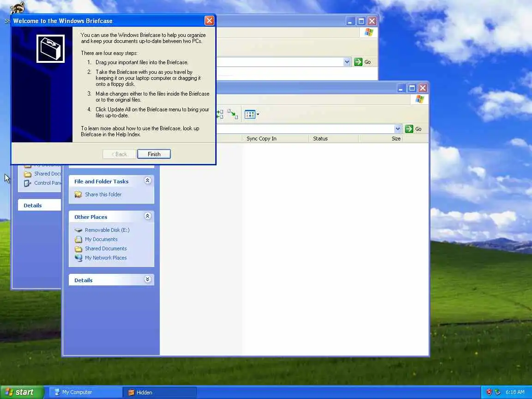Close the Welcome to the Windows Briefcase dialog
This screenshot has width=532, height=399.
pos(209,21)
